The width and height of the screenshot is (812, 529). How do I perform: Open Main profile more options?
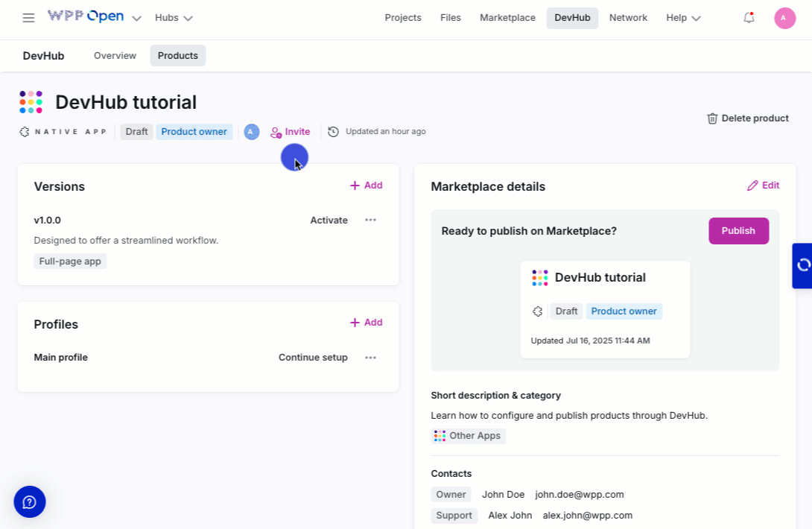(x=370, y=358)
